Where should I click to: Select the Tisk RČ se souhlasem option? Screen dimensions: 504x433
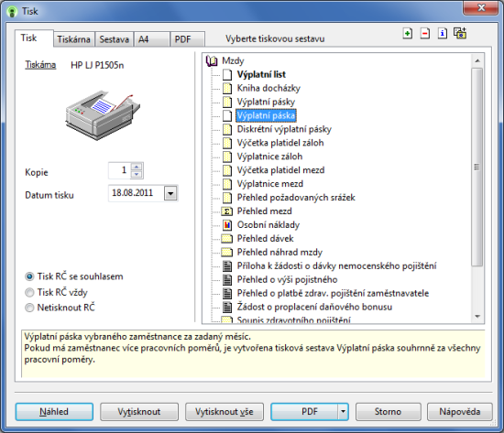[29, 276]
